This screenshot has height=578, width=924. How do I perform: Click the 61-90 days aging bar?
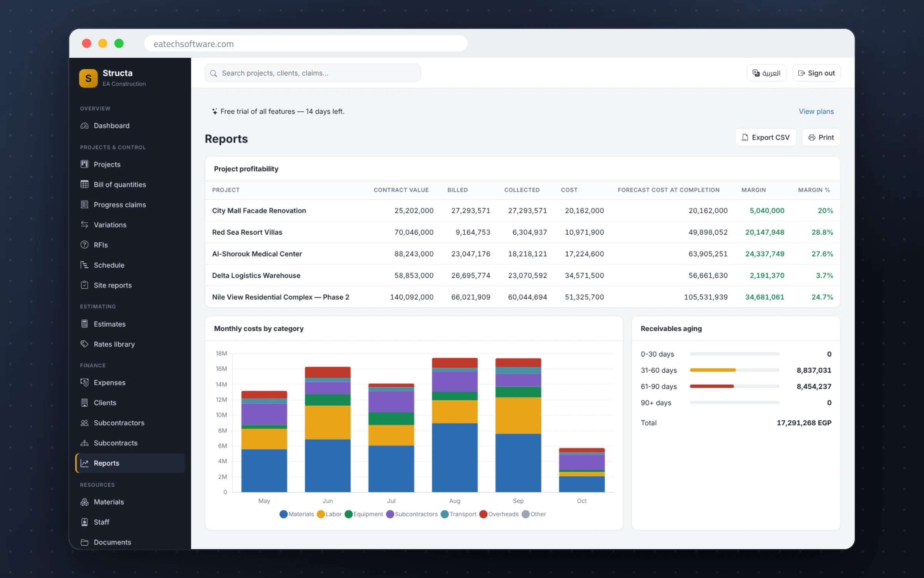click(734, 386)
